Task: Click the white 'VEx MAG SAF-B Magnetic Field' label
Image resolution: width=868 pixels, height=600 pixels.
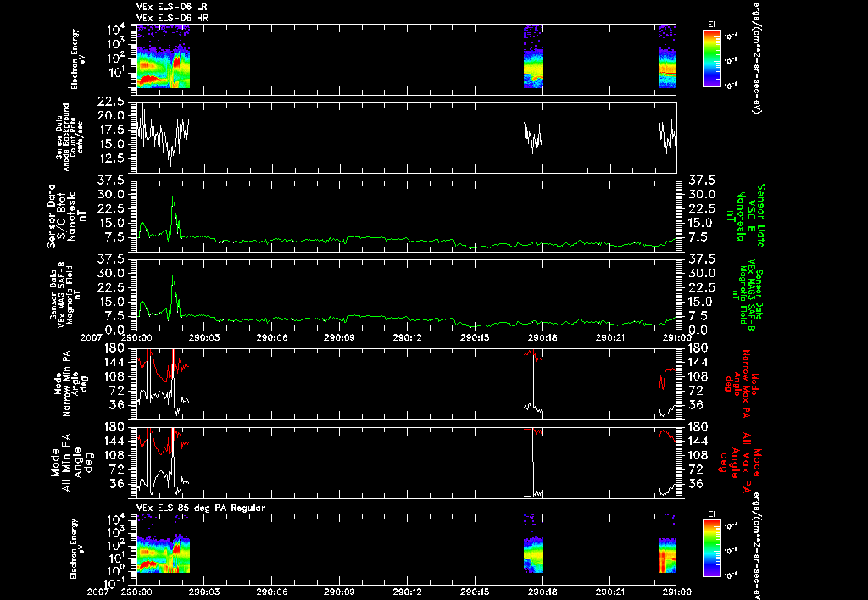Action: (65, 294)
